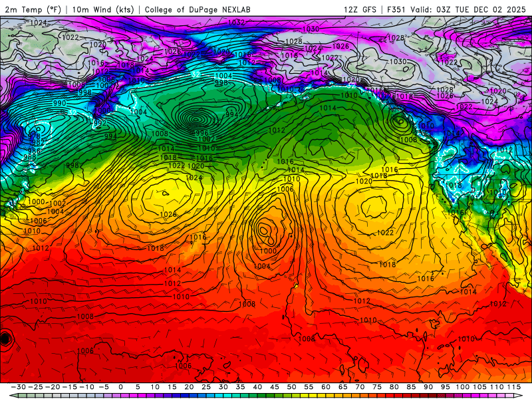532x399 pixels.
Task: Click the 'F351' forecast hour label
Action: click(x=396, y=9)
